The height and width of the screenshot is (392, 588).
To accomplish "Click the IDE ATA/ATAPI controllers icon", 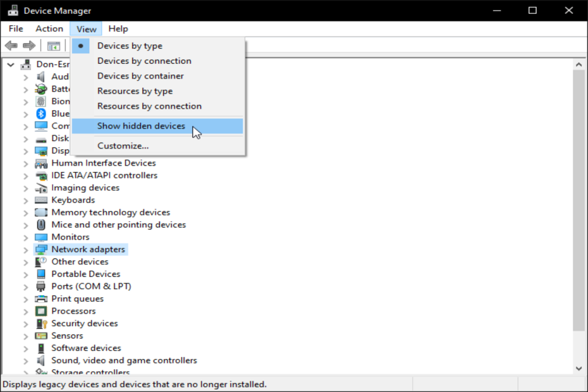I will click(41, 176).
